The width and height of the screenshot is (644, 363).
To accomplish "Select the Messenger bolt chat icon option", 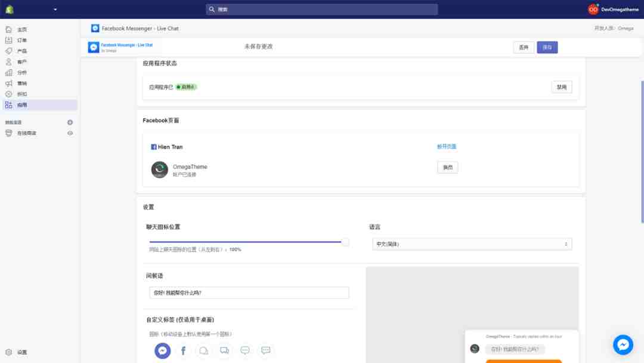I will point(163,350).
